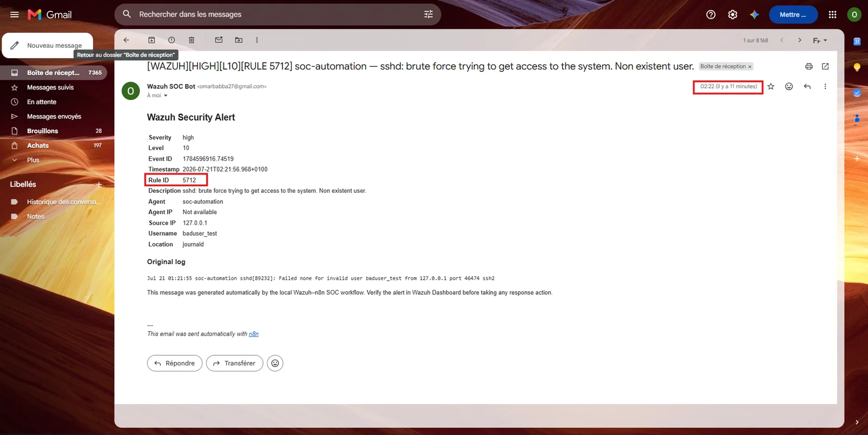Open Contacts in side panel
The height and width of the screenshot is (435, 868).
(857, 118)
